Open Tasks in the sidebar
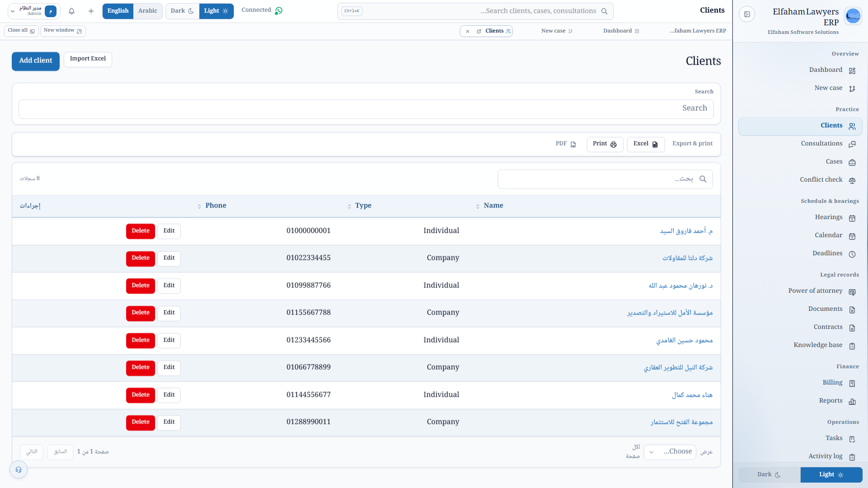The image size is (868, 488). (x=800, y=438)
